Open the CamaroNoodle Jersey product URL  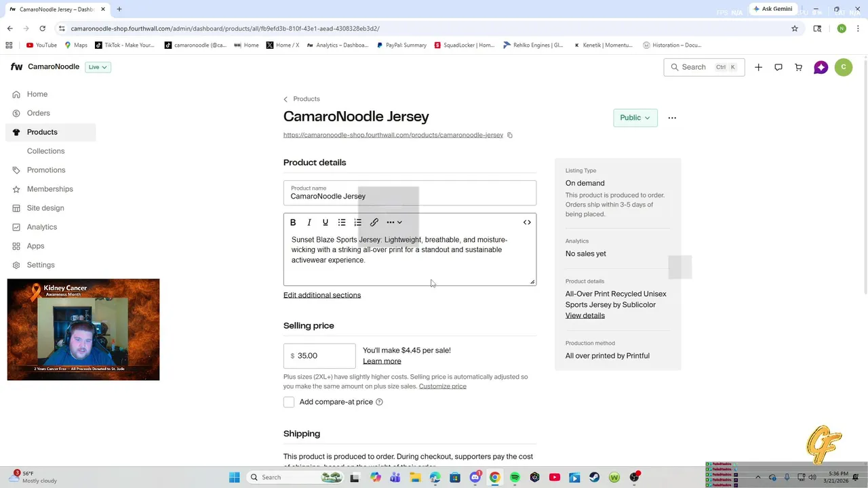tap(393, 135)
